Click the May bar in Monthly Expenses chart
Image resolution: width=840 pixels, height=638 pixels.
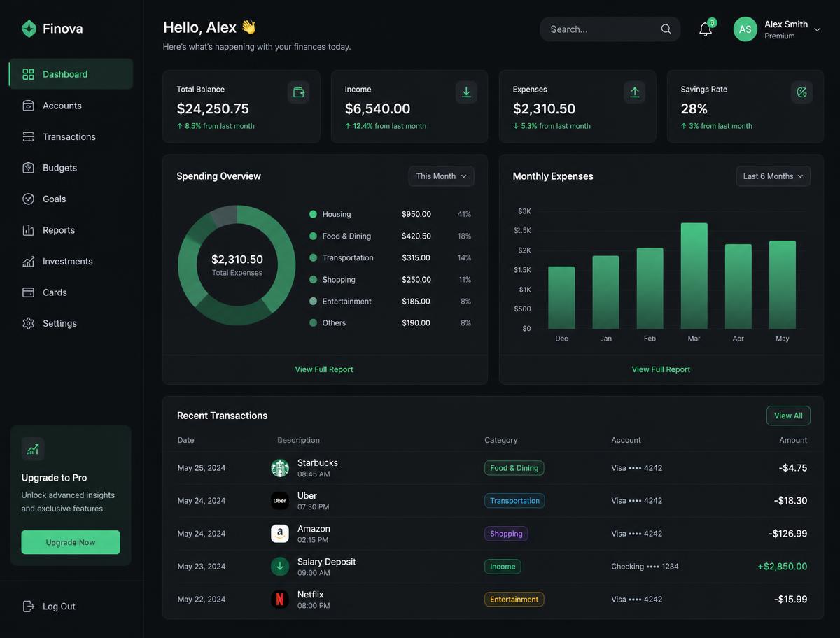(x=783, y=285)
